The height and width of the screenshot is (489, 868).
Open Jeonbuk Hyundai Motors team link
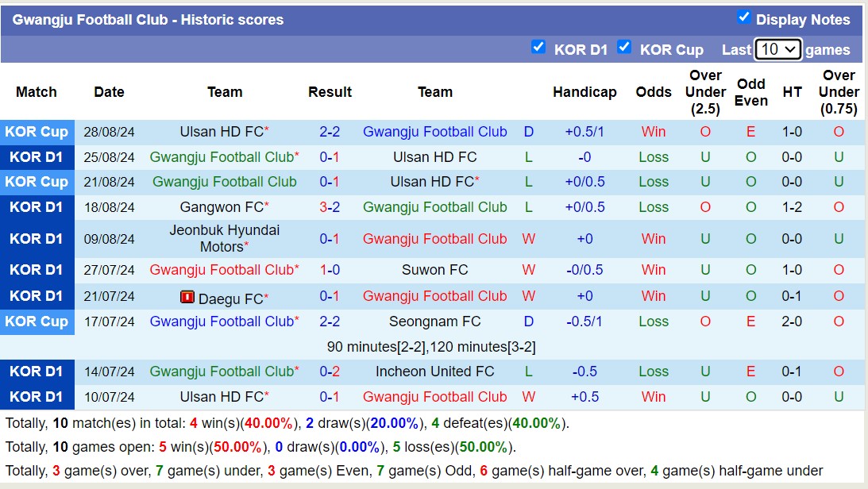pyautogui.click(x=224, y=238)
